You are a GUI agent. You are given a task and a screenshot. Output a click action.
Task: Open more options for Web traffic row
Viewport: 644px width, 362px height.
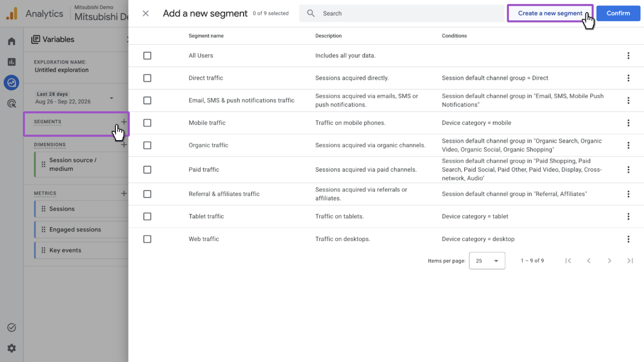[628, 239]
